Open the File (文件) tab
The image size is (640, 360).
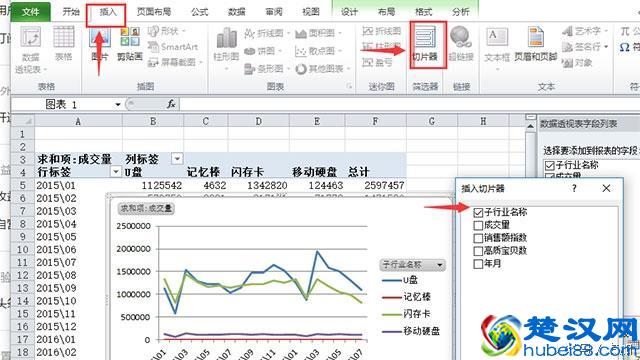[31, 12]
